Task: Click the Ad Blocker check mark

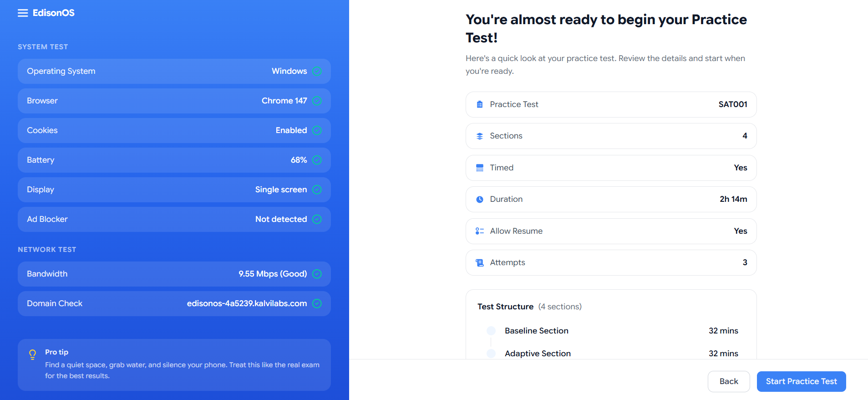Action: click(x=317, y=219)
